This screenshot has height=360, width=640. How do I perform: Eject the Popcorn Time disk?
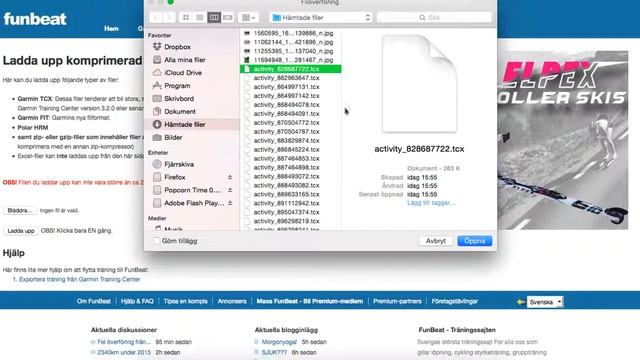coord(230,190)
